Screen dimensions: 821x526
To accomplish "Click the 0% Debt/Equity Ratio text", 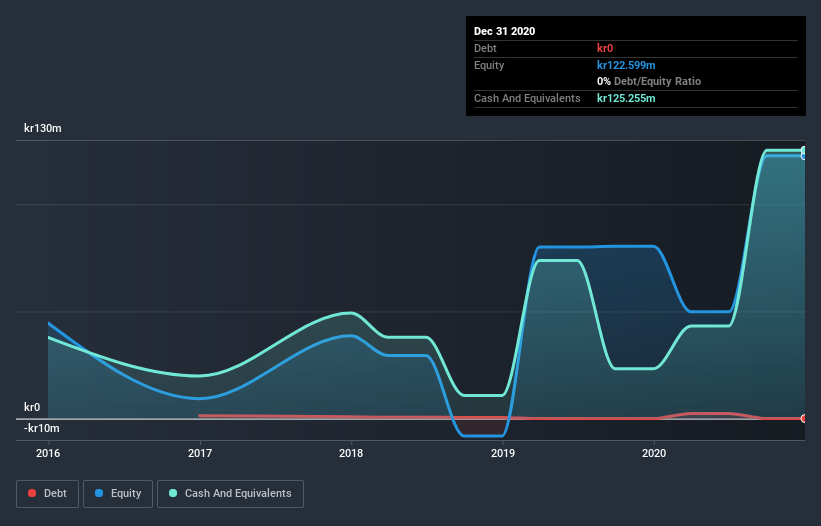I will 649,82.
